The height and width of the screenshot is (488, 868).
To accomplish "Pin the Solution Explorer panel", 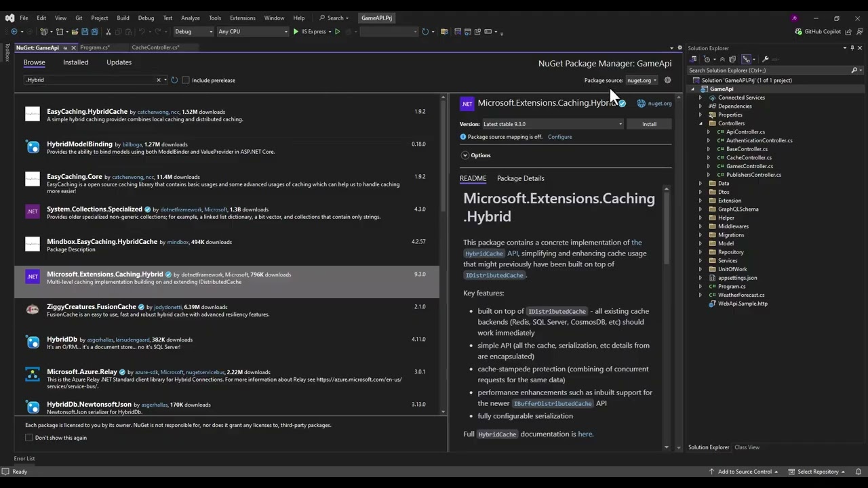I will 852,48.
